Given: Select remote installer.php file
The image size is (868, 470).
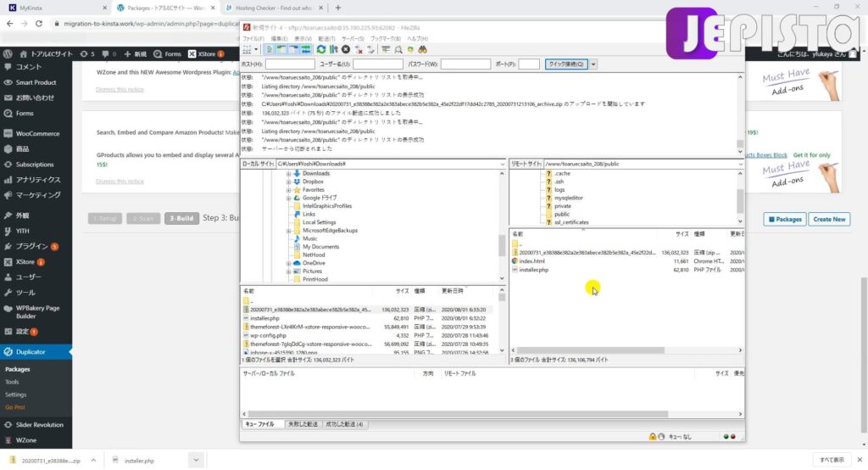Looking at the screenshot, I should (534, 270).
